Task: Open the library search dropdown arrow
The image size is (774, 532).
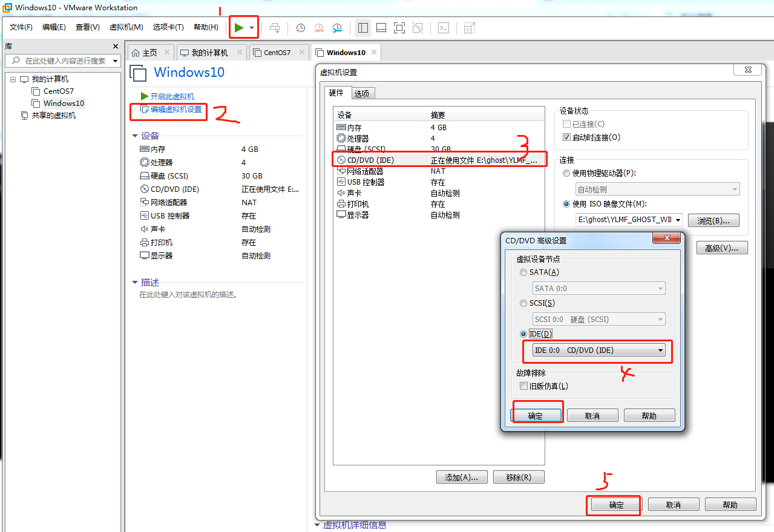Action: pos(115,61)
